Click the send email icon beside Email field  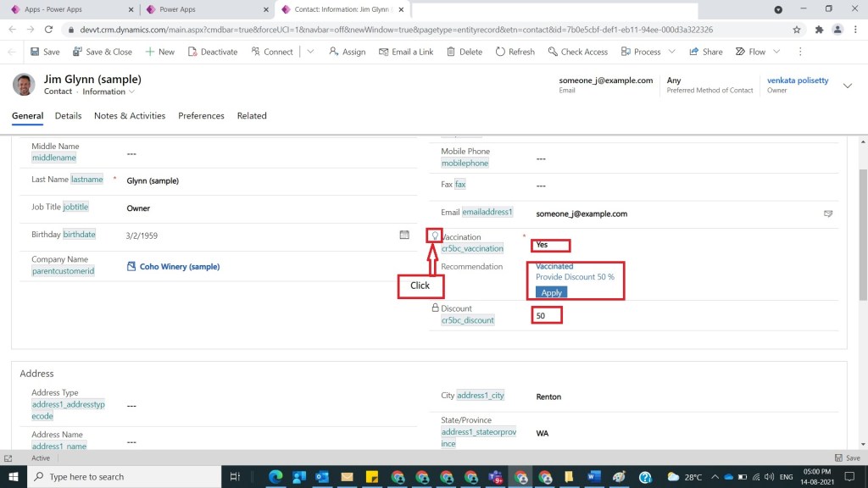pyautogui.click(x=828, y=213)
